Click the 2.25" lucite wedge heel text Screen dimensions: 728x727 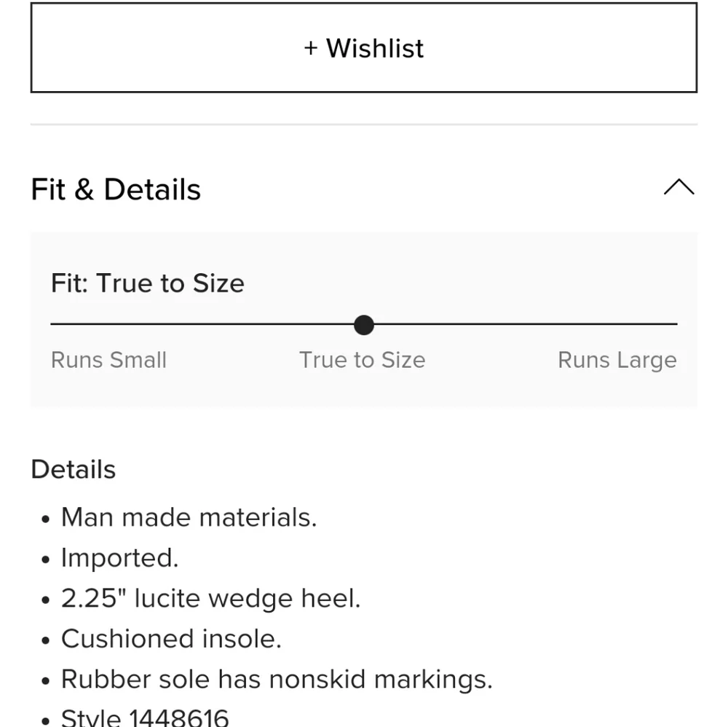(210, 598)
